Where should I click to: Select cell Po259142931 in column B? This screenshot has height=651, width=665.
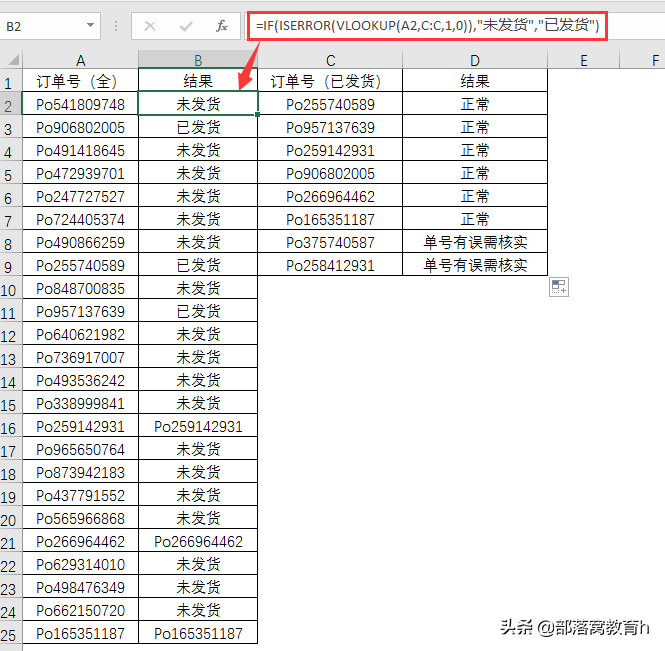pos(198,426)
